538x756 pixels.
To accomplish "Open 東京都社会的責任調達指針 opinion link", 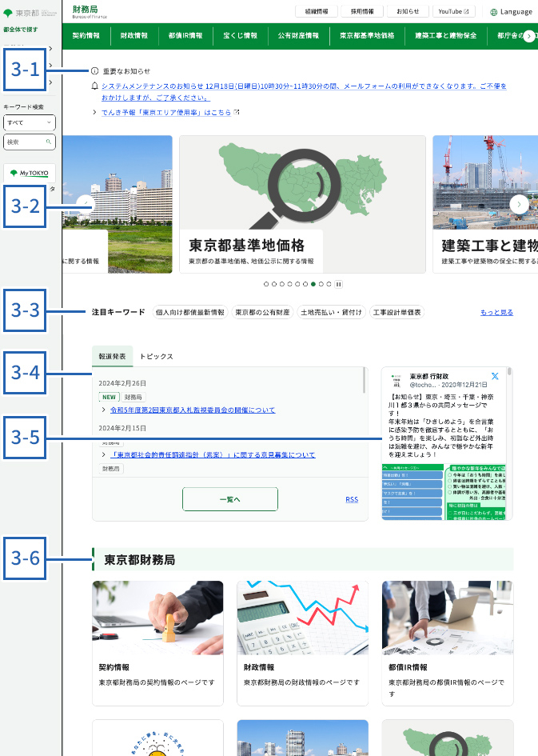I will [213, 454].
